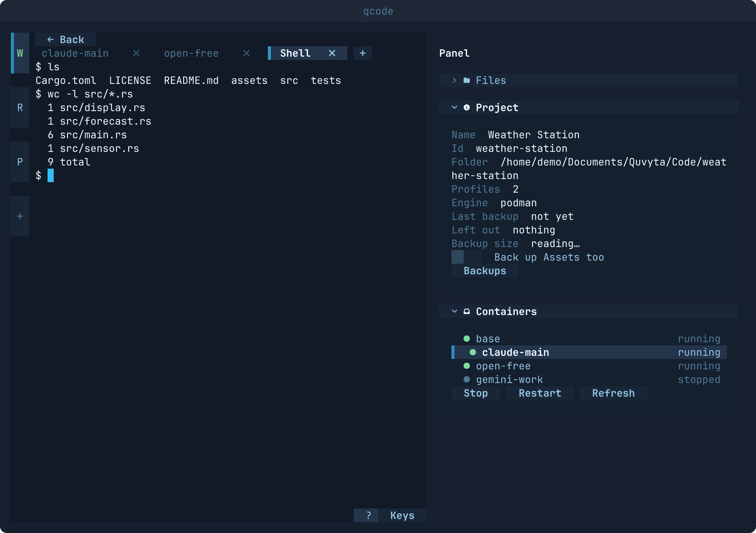Close the Shell tab
The image size is (756, 533).
coord(332,53)
